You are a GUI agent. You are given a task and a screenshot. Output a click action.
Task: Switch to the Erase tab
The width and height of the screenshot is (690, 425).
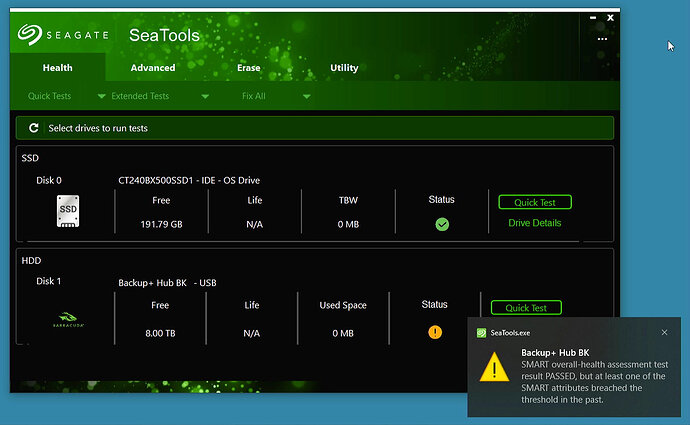(x=248, y=68)
